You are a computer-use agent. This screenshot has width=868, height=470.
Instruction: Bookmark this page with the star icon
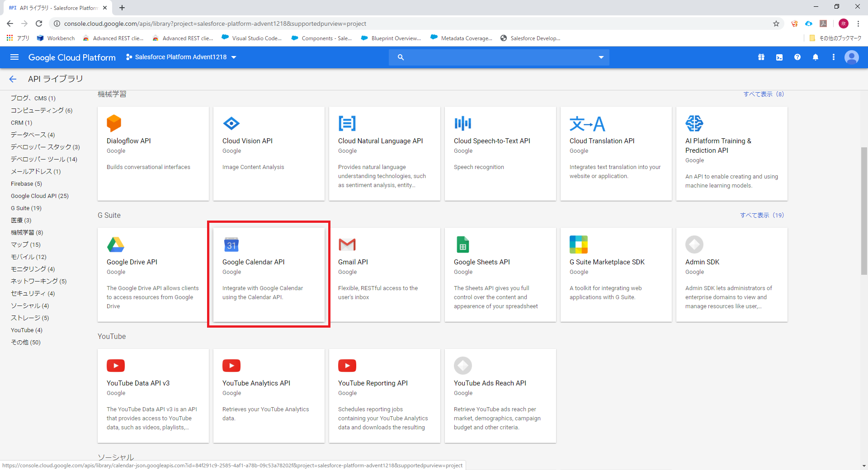(776, 23)
